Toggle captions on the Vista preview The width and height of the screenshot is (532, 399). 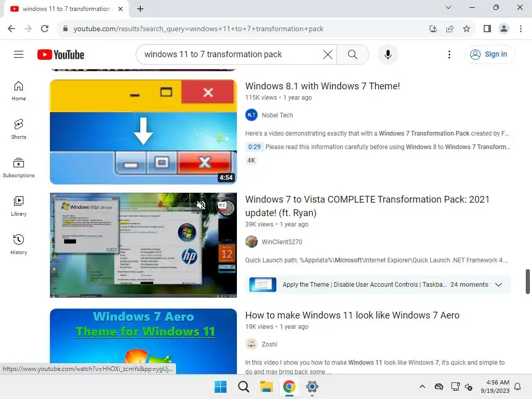tap(222, 205)
